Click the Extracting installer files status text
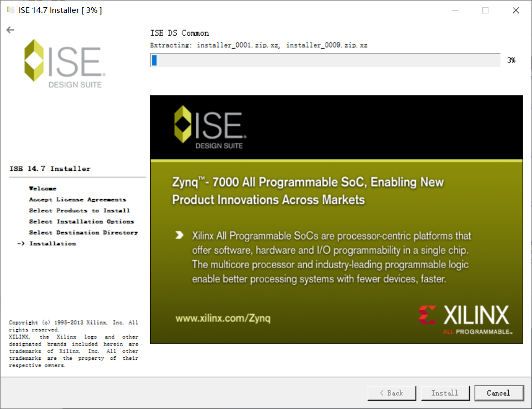This screenshot has height=409, width=532. click(x=258, y=45)
